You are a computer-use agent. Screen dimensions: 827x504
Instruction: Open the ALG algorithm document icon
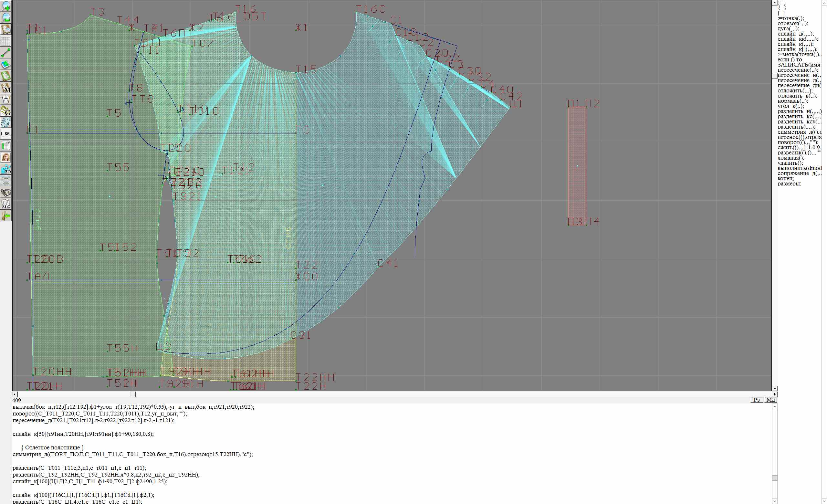tap(6, 204)
